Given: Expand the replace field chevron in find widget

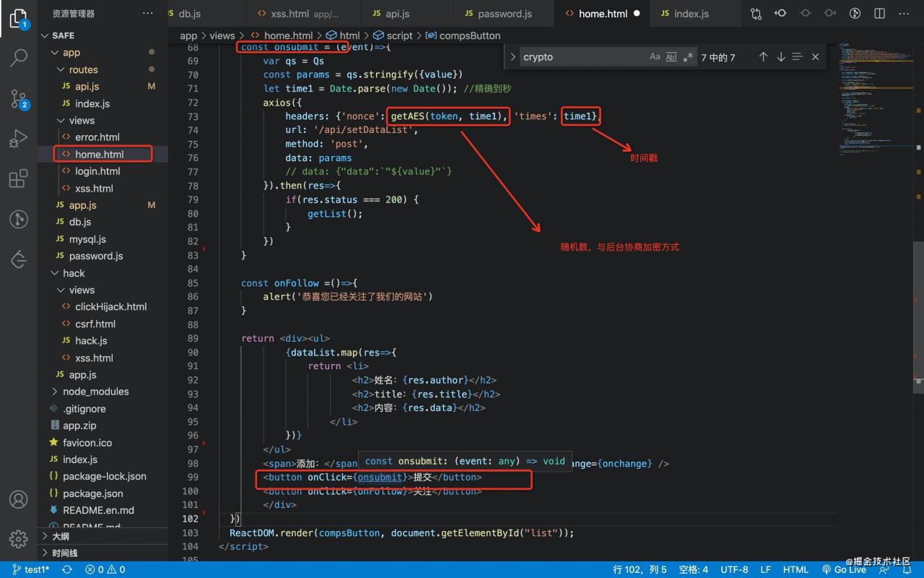Looking at the screenshot, I should tap(513, 56).
